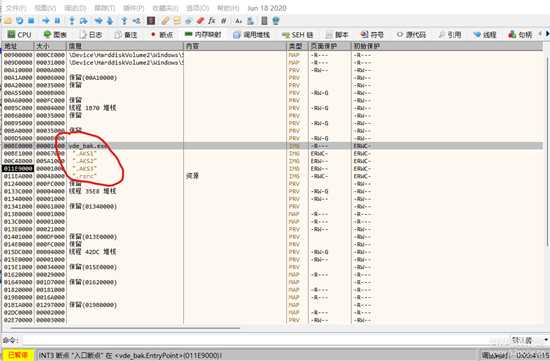Switch to the 符号 tab
This screenshot has width=550, height=361.
click(x=373, y=34)
